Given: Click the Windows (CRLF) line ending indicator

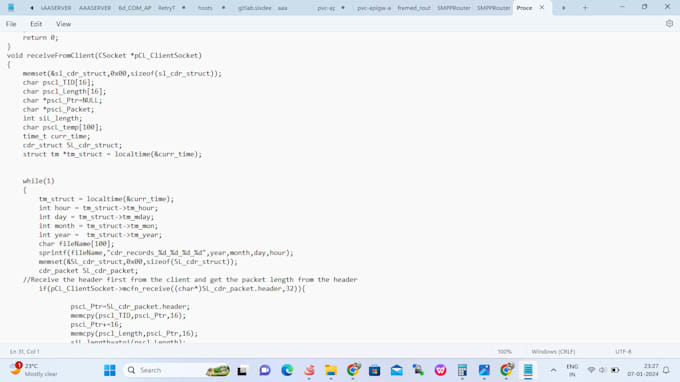Looking at the screenshot, I should pos(553,352).
